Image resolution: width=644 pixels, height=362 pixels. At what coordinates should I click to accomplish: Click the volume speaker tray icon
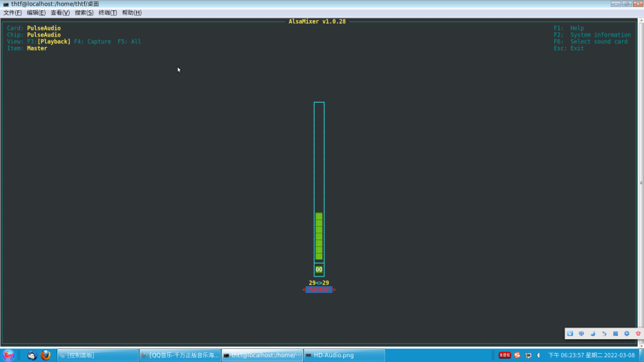click(538, 355)
